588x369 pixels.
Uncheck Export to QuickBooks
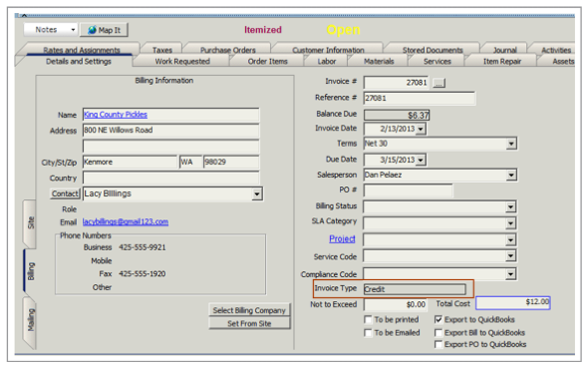(x=438, y=320)
